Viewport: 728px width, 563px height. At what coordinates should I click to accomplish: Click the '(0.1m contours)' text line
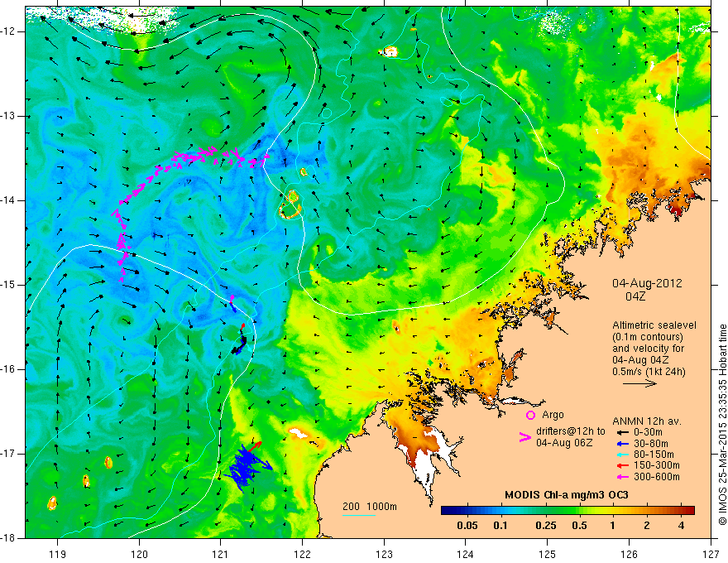(648, 337)
